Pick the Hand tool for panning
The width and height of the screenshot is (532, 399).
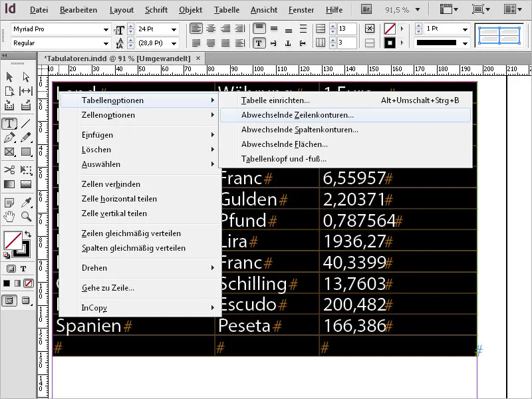coord(9,216)
